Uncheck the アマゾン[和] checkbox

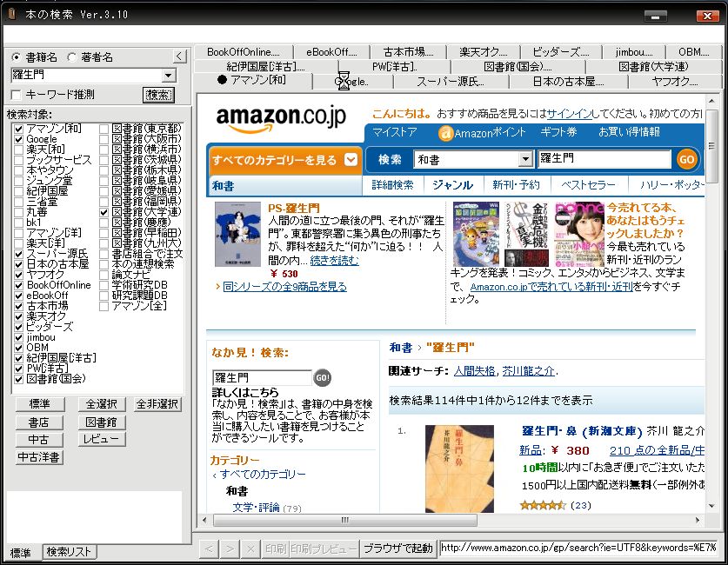point(18,129)
